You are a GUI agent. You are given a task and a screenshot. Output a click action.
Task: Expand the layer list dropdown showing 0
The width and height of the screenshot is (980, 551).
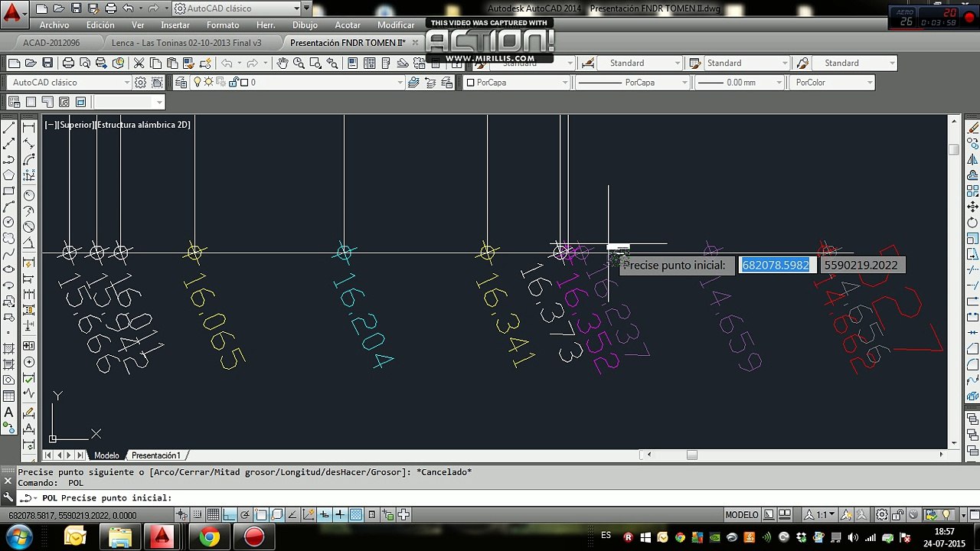click(x=401, y=82)
